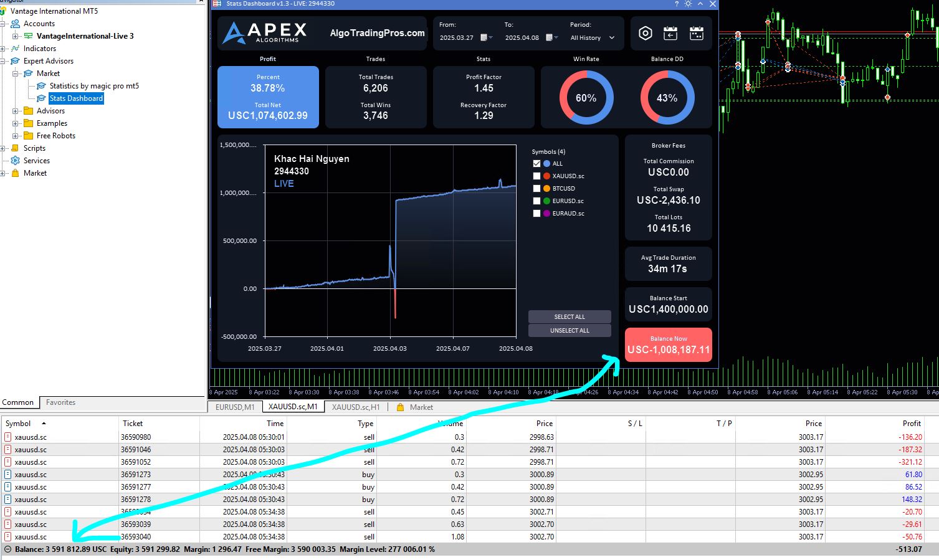Collapse the Stats Dashboard with the up chevron
The image size is (939, 560).
[700, 4]
